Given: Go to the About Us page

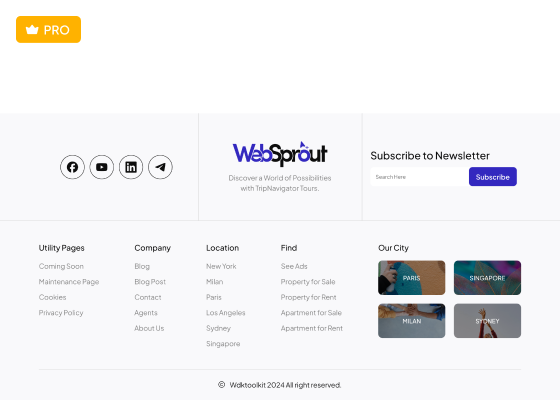Looking at the screenshot, I should pos(149,328).
